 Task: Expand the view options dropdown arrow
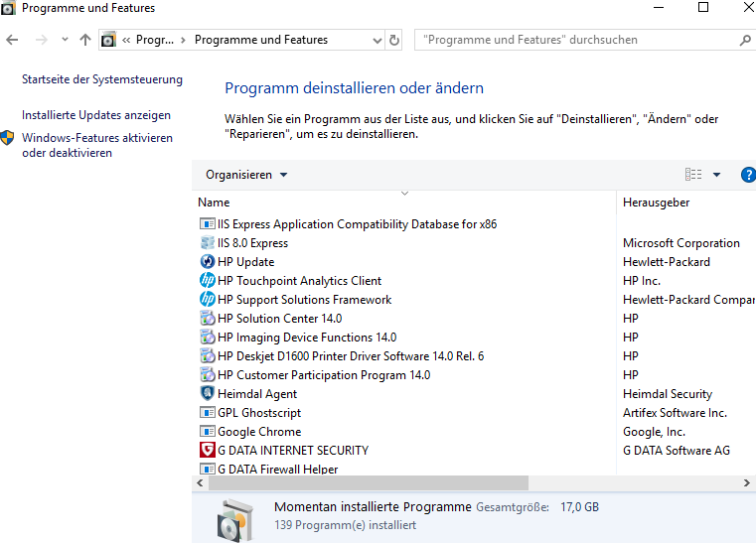[717, 175]
